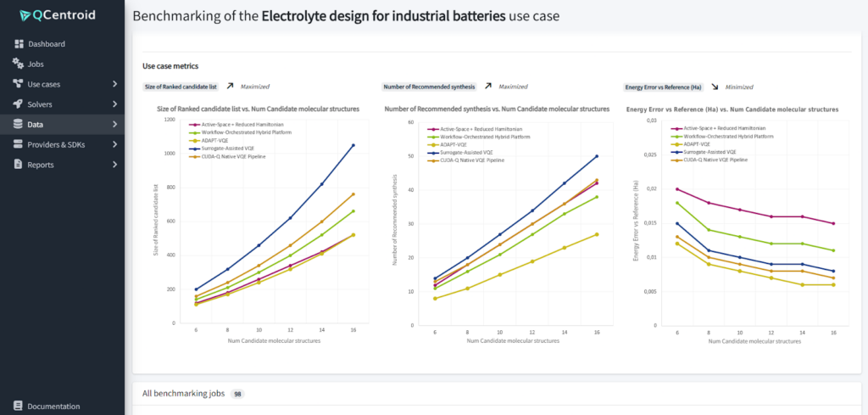The height and width of the screenshot is (415, 868).
Task: Click the Data database icon
Action: point(19,125)
